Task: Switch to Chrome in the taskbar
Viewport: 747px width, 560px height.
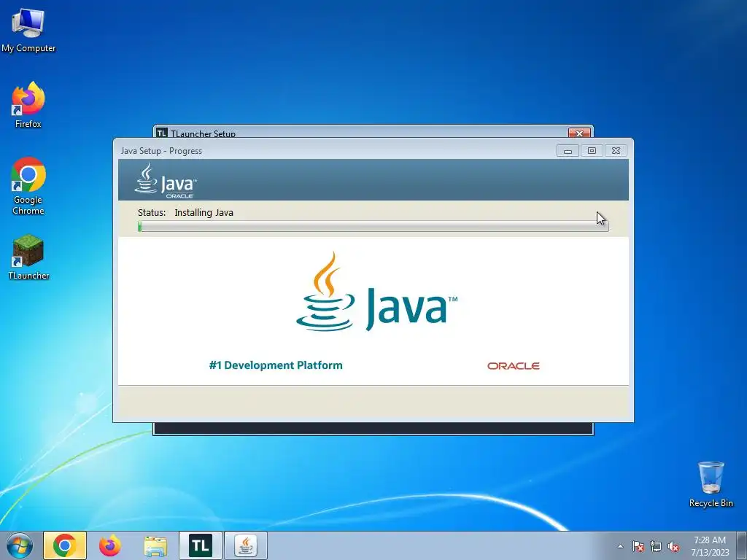Action: (x=65, y=545)
